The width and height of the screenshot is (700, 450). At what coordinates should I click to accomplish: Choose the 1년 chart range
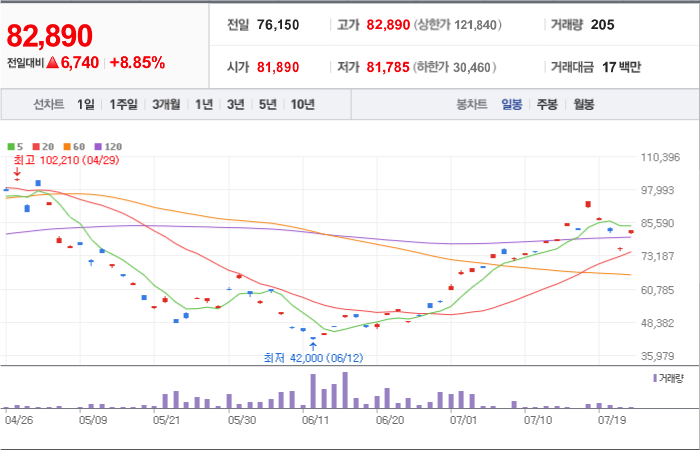(204, 104)
